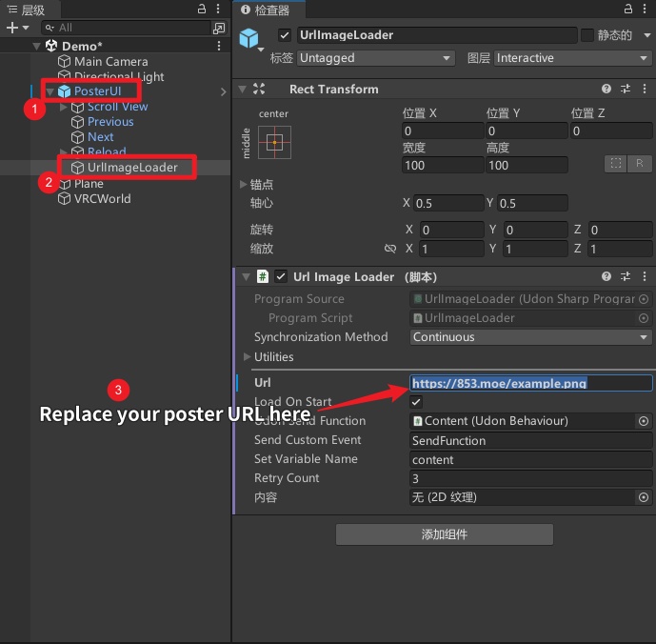The image size is (656, 644).
Task: Open the 2D texture object picker
Action: tap(644, 497)
